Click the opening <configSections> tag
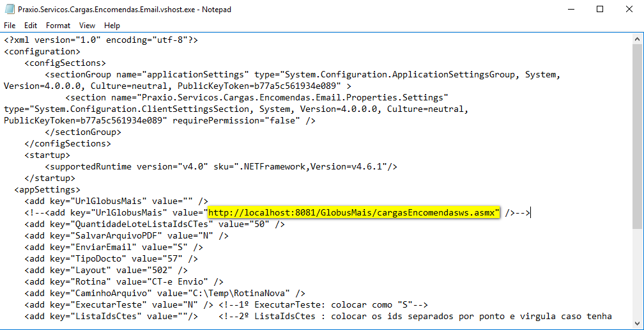 point(65,63)
